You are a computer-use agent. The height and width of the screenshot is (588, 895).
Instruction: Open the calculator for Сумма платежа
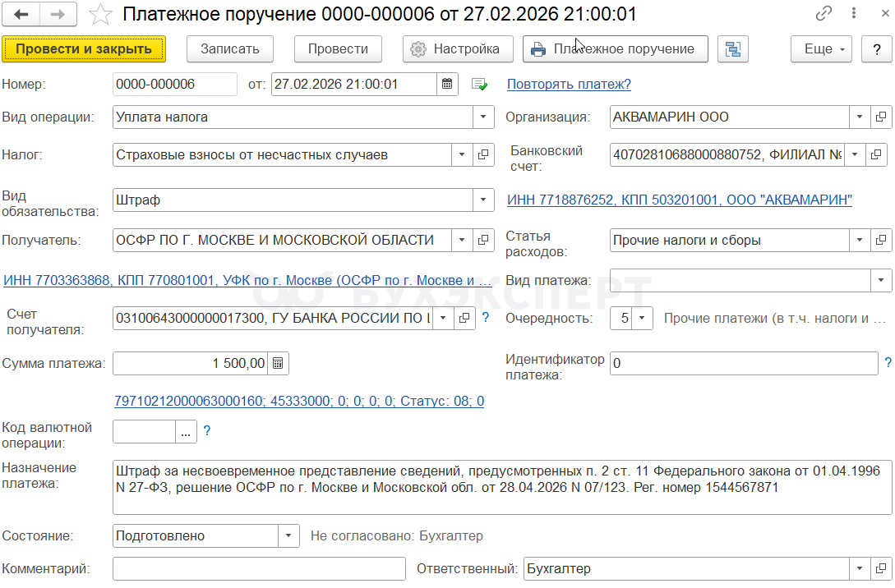tap(278, 363)
